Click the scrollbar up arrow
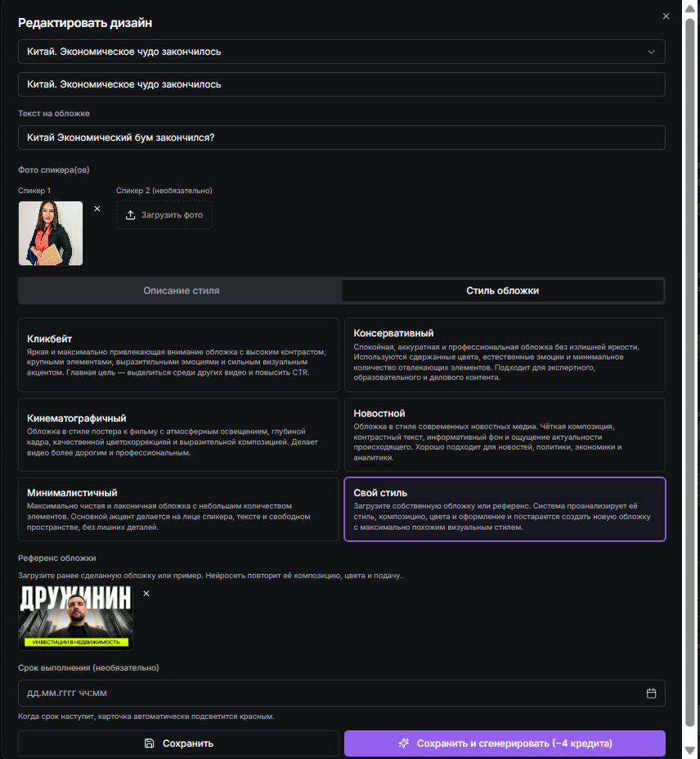Viewport: 700px width, 759px height. point(690,7)
